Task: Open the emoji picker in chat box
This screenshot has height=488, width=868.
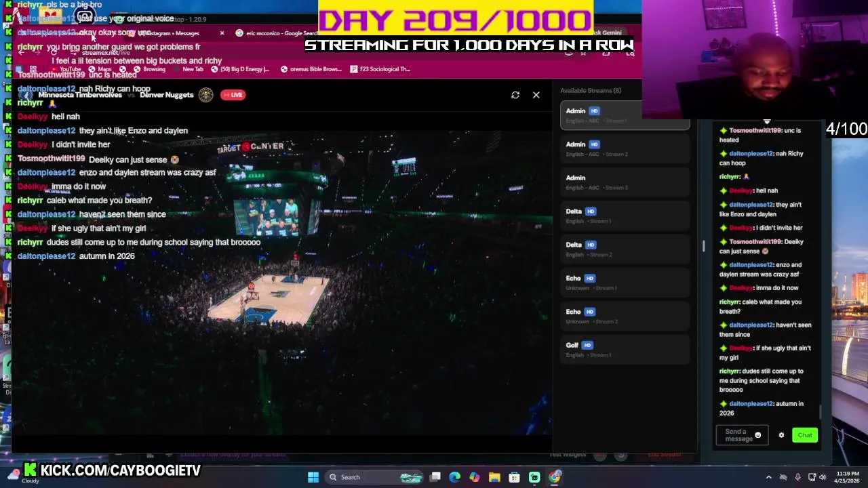Action: 758,435
